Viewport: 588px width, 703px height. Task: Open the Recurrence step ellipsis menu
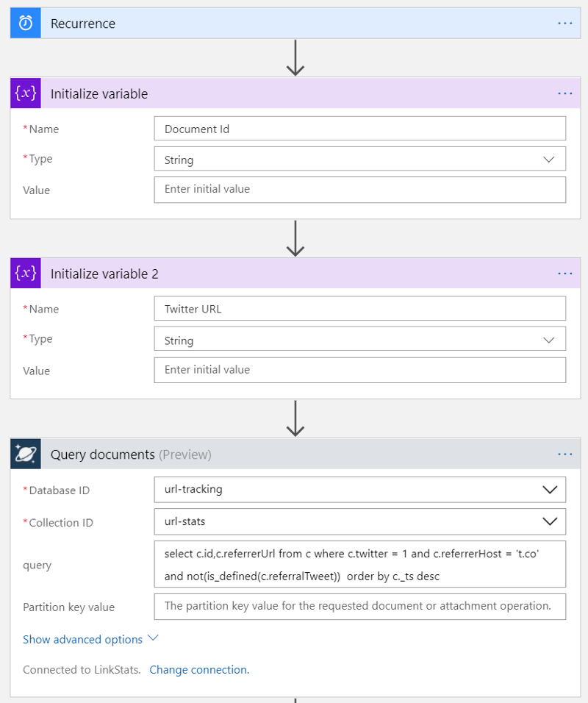point(564,24)
